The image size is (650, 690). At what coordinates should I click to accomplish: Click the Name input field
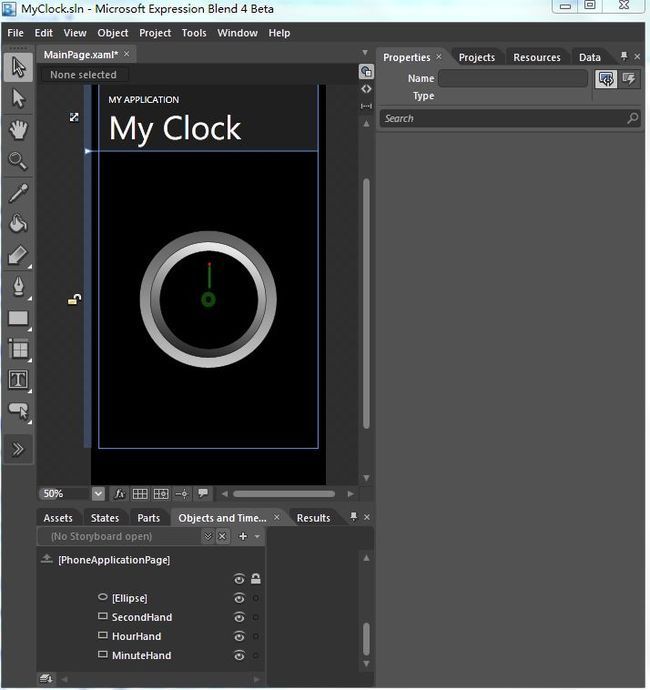(x=513, y=78)
